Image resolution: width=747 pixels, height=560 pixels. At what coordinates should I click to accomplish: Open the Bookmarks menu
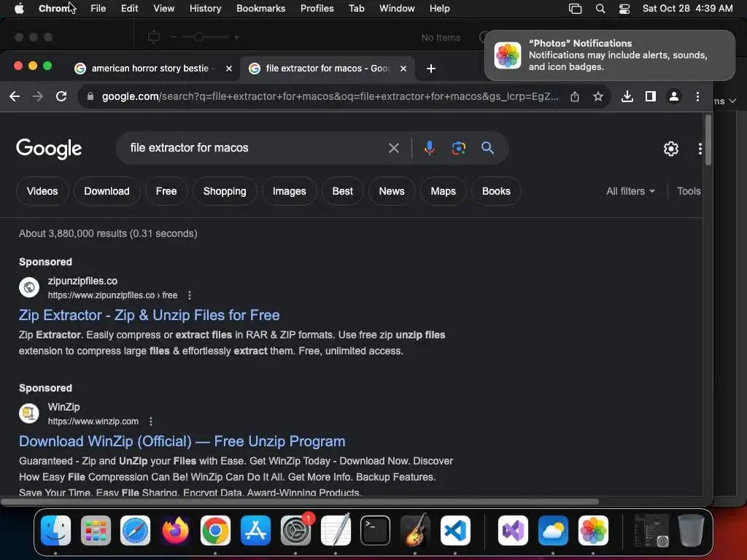(260, 9)
